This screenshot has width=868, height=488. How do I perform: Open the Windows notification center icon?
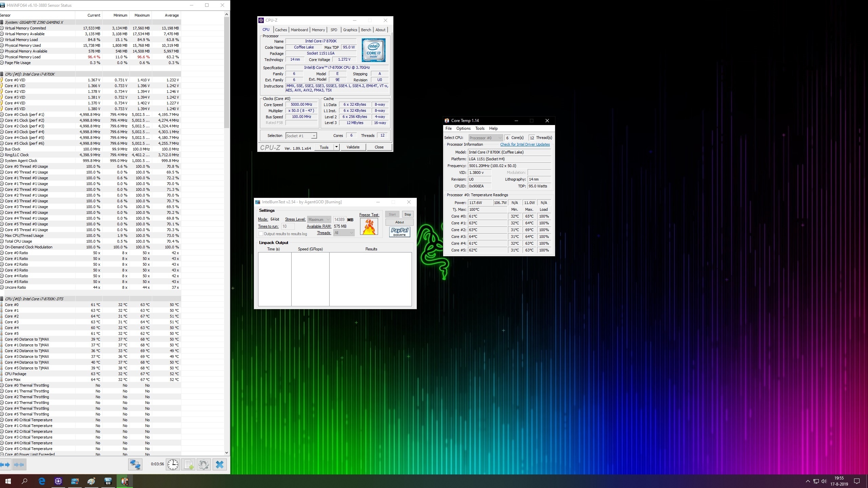(x=857, y=481)
